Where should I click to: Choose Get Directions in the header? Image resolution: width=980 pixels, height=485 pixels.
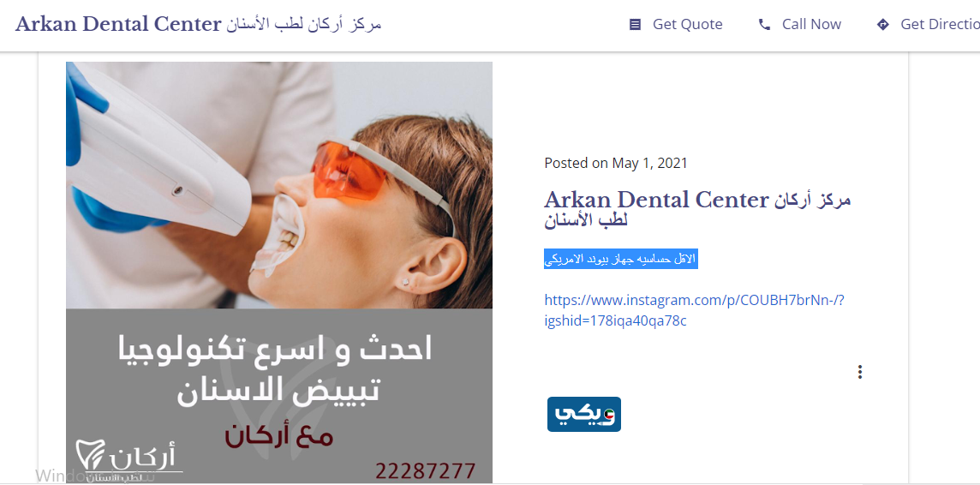click(940, 24)
